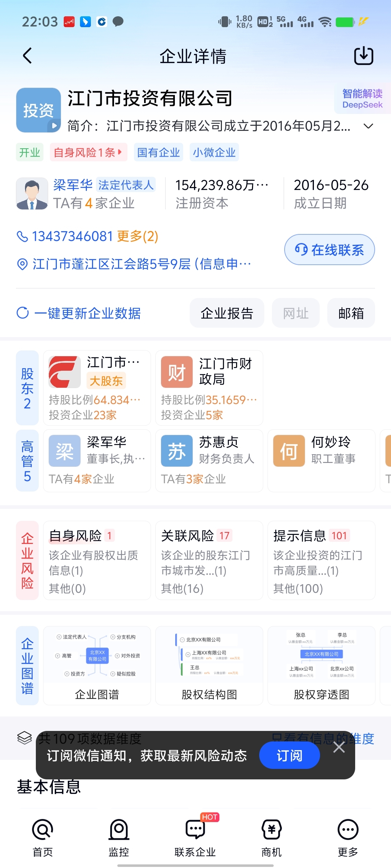
Task: Dismiss the subscription banner with X
Action: (x=339, y=747)
